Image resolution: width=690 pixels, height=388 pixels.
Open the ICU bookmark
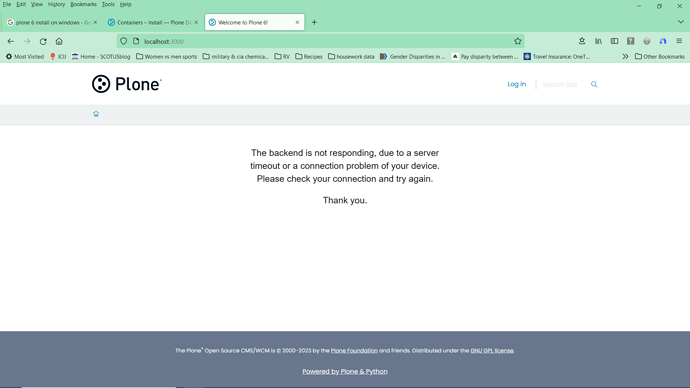point(58,56)
